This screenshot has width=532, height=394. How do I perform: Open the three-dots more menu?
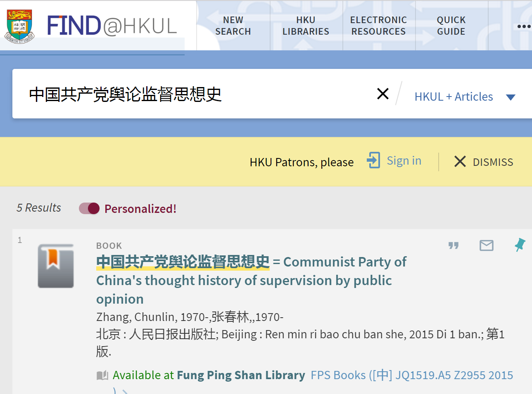point(523,26)
